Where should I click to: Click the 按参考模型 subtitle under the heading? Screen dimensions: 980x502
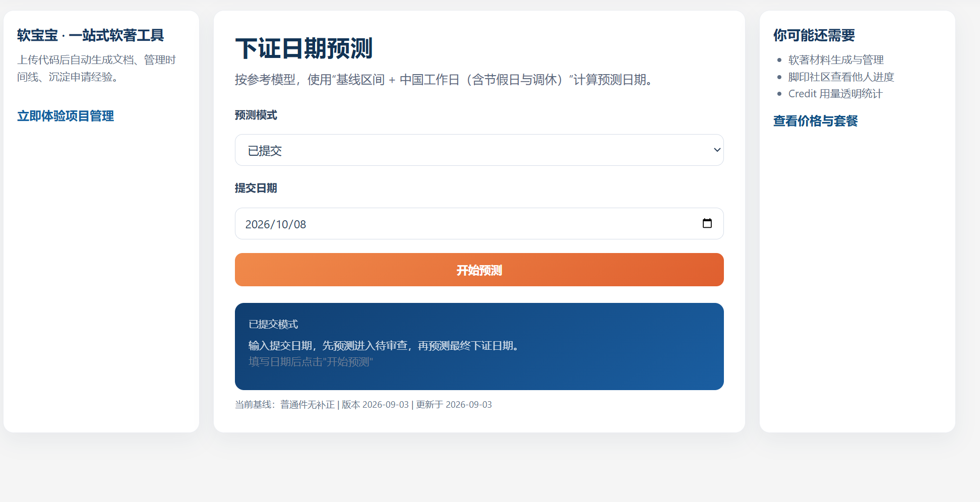coord(445,80)
